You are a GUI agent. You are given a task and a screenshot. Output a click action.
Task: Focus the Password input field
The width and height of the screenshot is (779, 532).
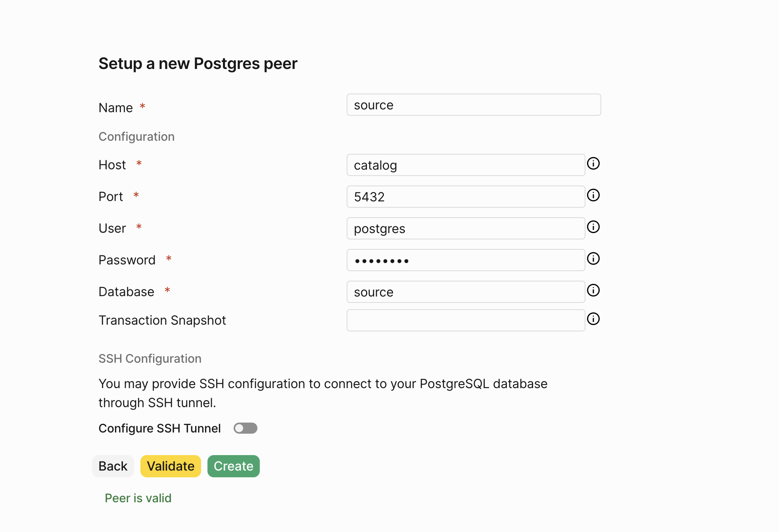pyautogui.click(x=466, y=260)
